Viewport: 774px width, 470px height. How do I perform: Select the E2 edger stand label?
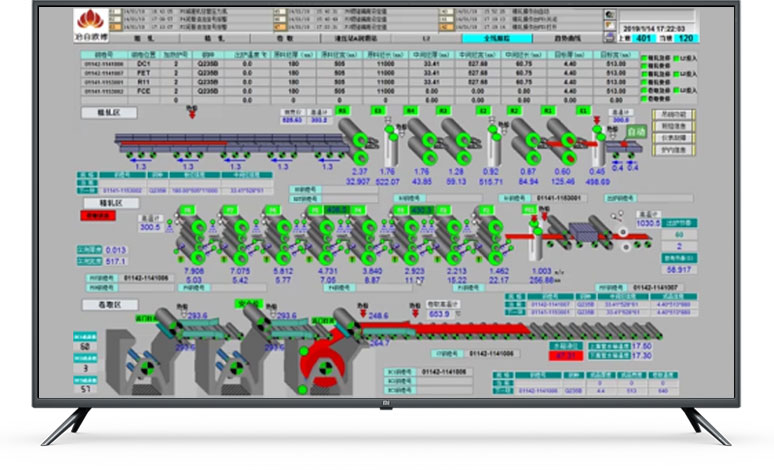click(484, 111)
